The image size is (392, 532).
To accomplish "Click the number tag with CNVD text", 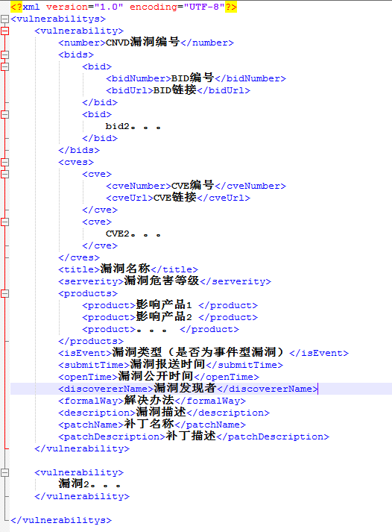I will pos(146,43).
